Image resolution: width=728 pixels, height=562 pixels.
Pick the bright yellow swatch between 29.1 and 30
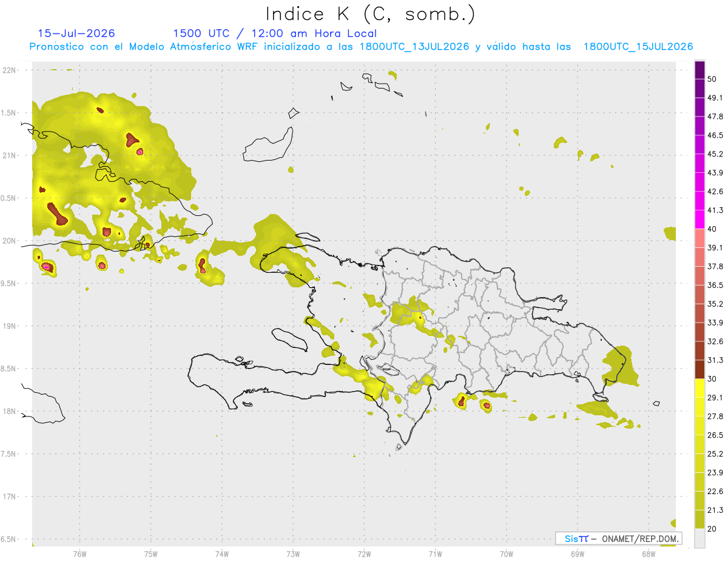[x=700, y=388]
